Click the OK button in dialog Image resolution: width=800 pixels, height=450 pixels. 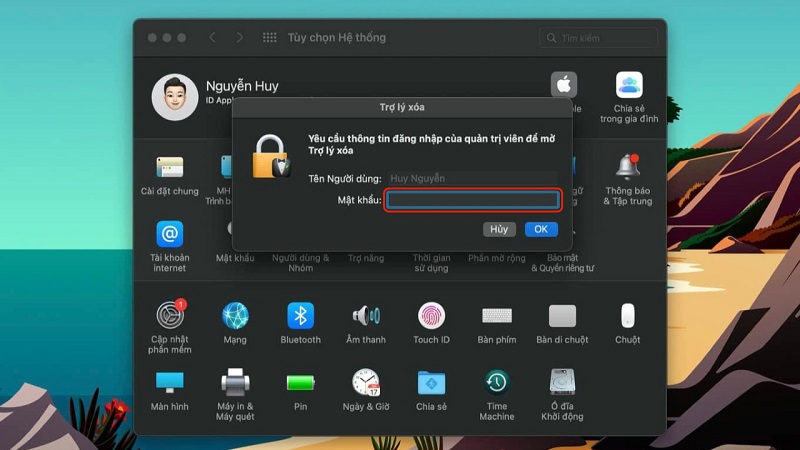pos(541,229)
